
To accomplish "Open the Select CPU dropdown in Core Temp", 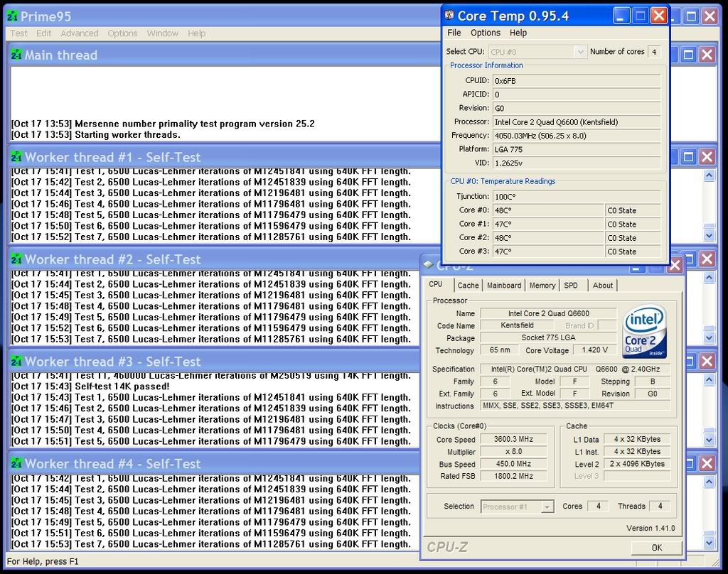I will pos(579,52).
